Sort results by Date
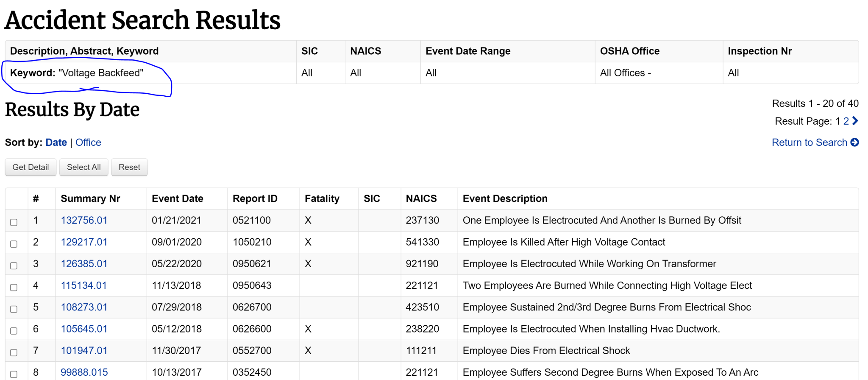The width and height of the screenshot is (868, 380). 56,142
